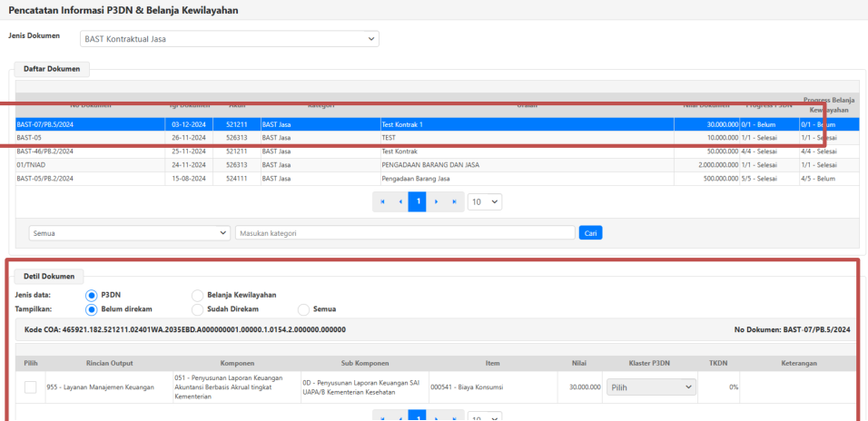The image size is (868, 421).
Task: Expand the Semua filter dropdown
Action: (130, 233)
